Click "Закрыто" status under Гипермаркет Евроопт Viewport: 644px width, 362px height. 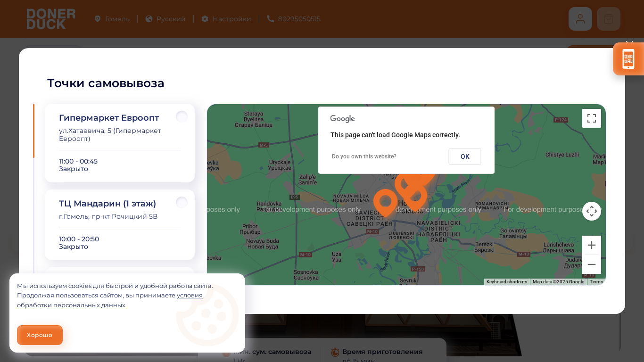coord(74,169)
